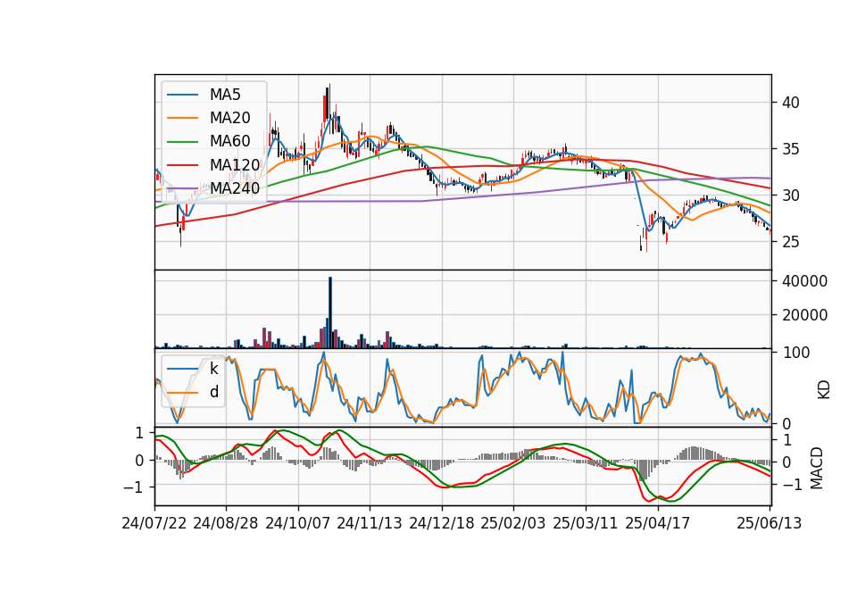Click the 24/12/18 date axis label
The image size is (857, 616).
[x=442, y=523]
